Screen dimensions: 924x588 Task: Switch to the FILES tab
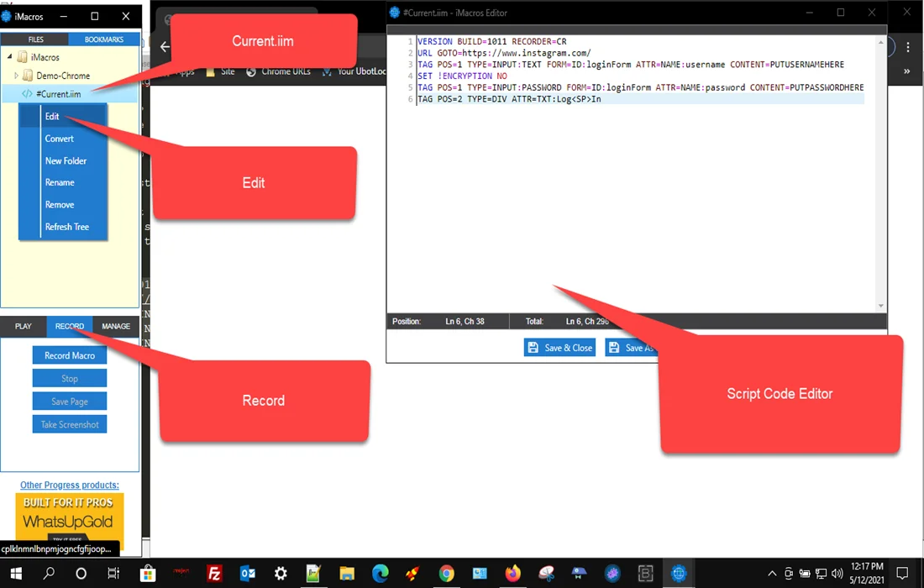click(35, 39)
